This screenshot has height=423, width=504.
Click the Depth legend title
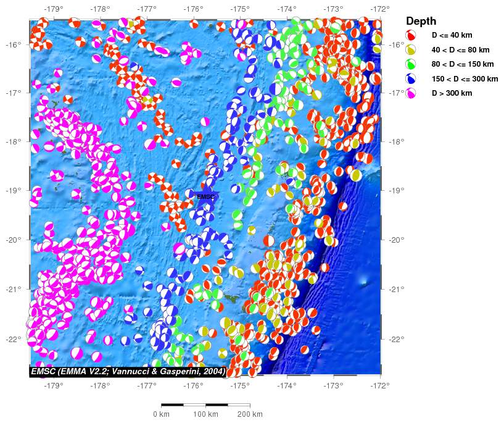coord(421,21)
